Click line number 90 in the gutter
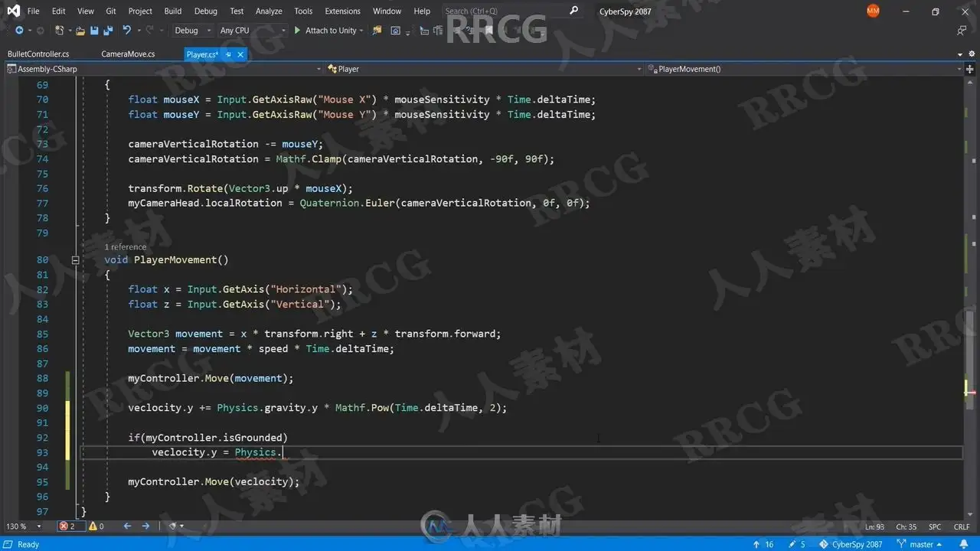Screen dimensions: 980x551 [x=42, y=408]
